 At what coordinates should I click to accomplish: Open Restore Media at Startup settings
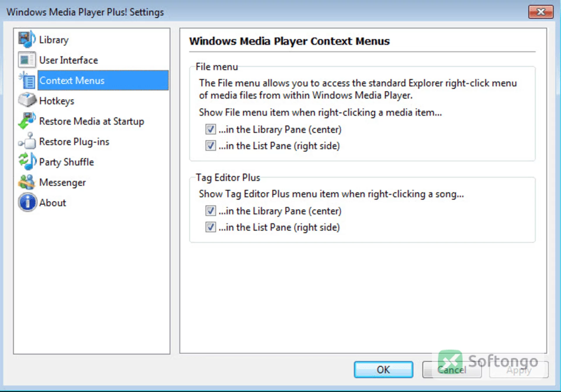[91, 121]
